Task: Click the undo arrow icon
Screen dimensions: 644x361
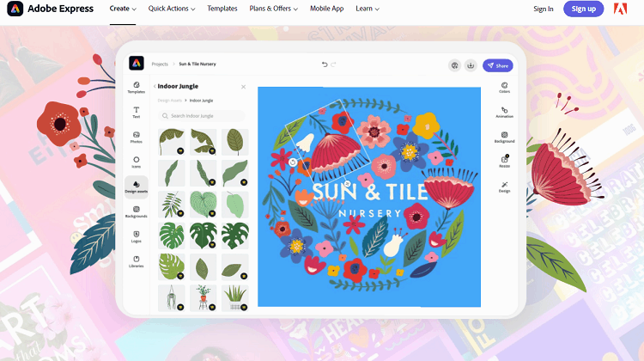Action: pos(325,64)
